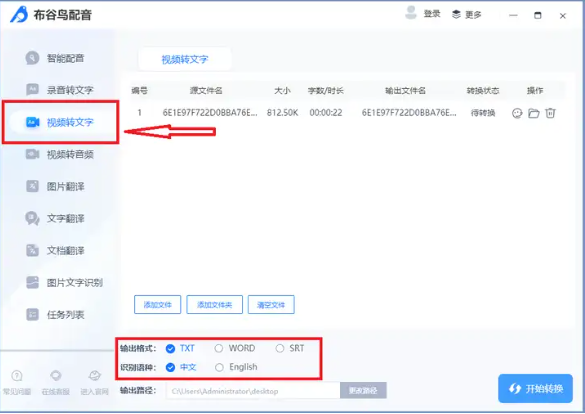This screenshot has height=414, width=585.
Task: Click the 添加文件 button
Action: 157,305
